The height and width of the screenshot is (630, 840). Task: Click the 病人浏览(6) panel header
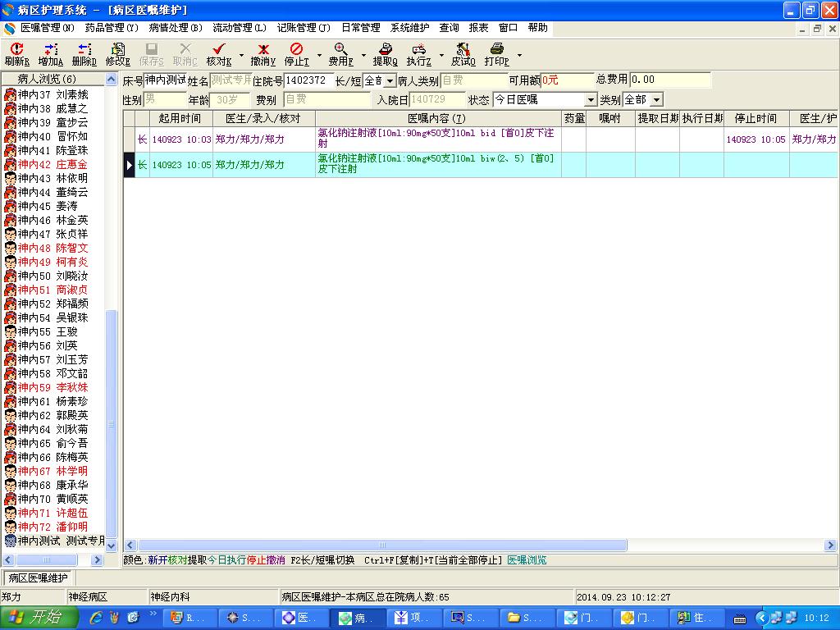(52, 80)
